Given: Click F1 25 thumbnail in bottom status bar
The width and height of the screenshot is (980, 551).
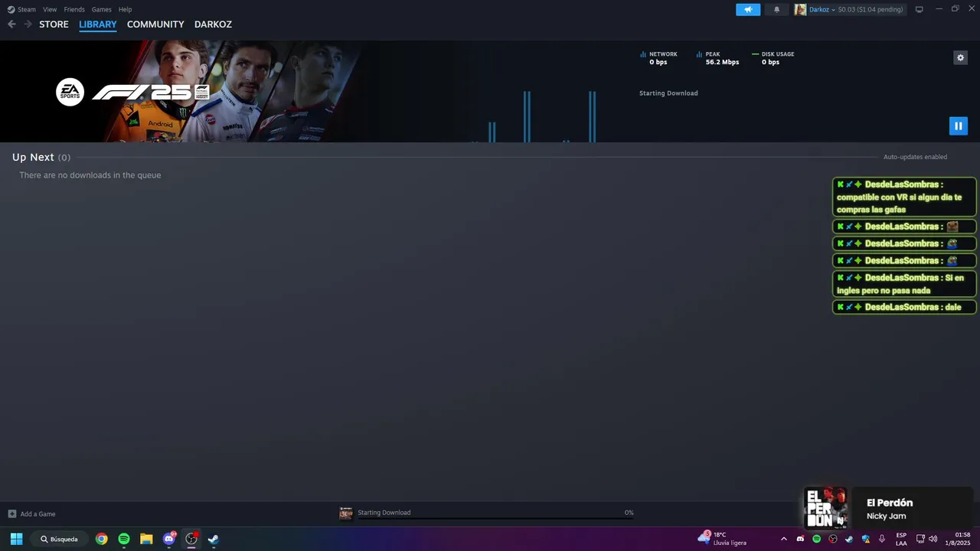Looking at the screenshot, I should (346, 513).
